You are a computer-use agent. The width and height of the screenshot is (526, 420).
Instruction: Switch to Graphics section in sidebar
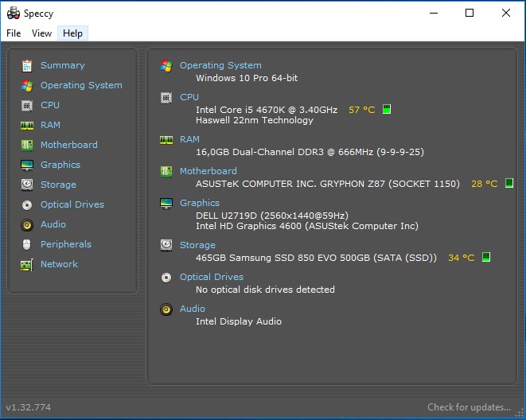pyautogui.click(x=60, y=165)
